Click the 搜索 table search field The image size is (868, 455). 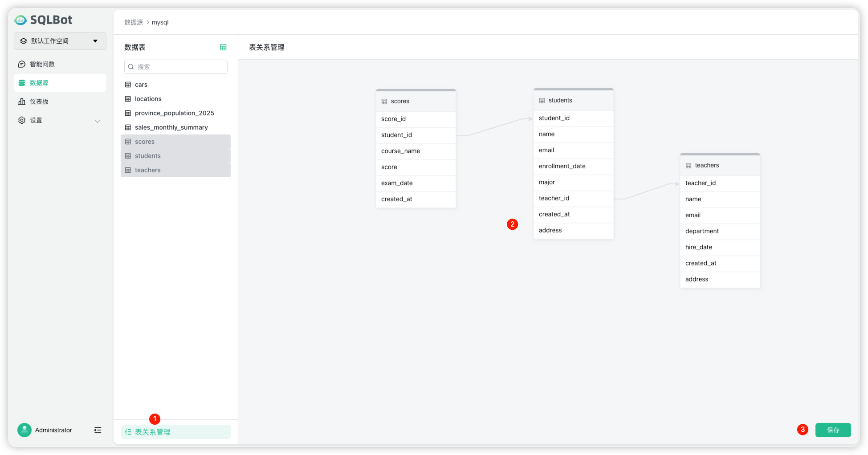point(176,67)
